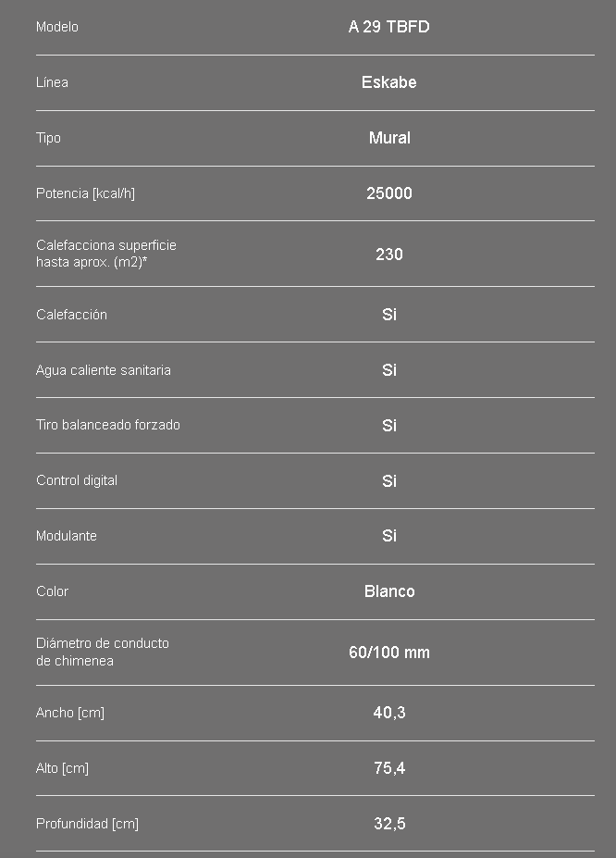Screen dimensions: 616x858
Task: Select the Calefacción row label
Action: [71, 315]
